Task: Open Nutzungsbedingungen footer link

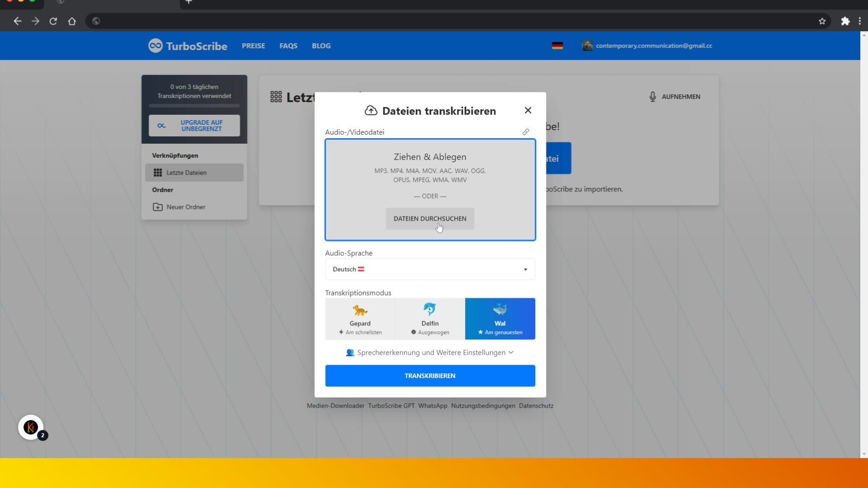Action: pos(483,406)
